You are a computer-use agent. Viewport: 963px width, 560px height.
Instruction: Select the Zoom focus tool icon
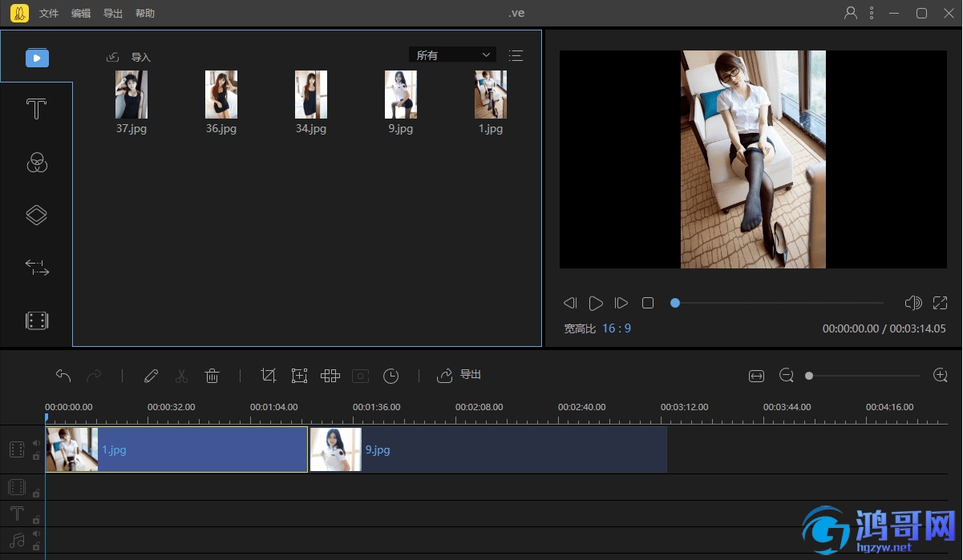[299, 375]
